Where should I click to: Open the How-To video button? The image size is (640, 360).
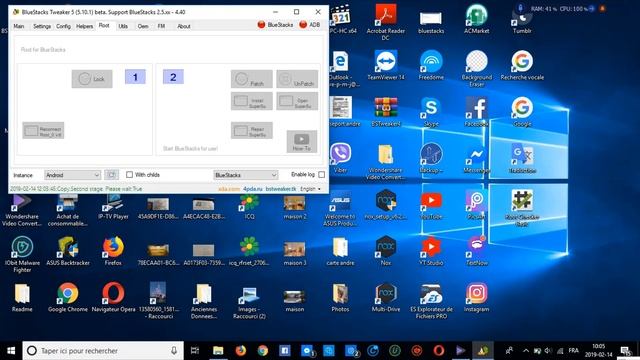click(302, 142)
